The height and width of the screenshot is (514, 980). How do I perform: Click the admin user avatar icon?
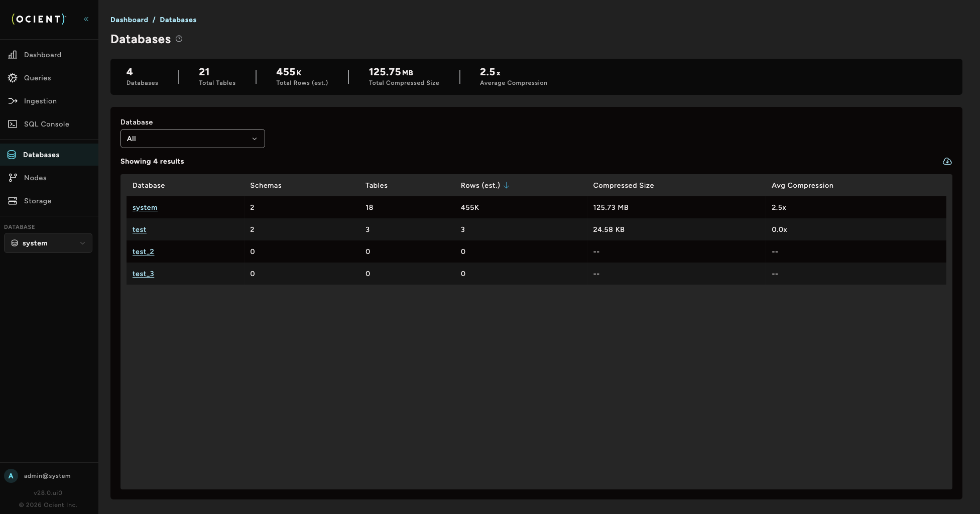(x=11, y=476)
